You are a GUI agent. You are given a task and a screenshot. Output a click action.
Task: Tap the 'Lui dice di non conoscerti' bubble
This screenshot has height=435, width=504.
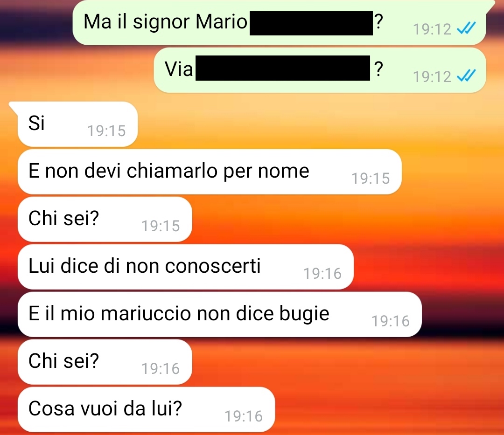point(185,267)
